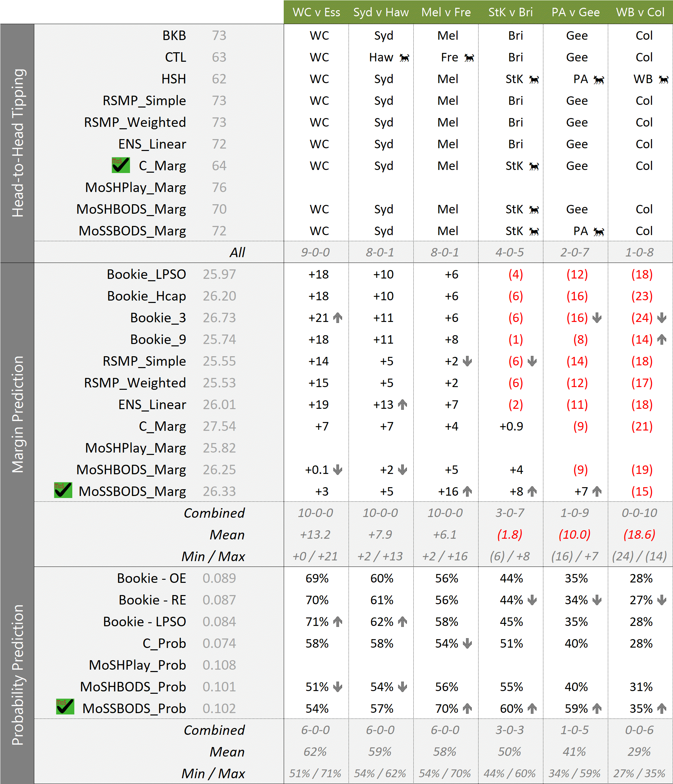This screenshot has height=784, width=673.
Task: Click the up arrow beside MoSSBODS_Prob's 59%
Action: (x=597, y=709)
